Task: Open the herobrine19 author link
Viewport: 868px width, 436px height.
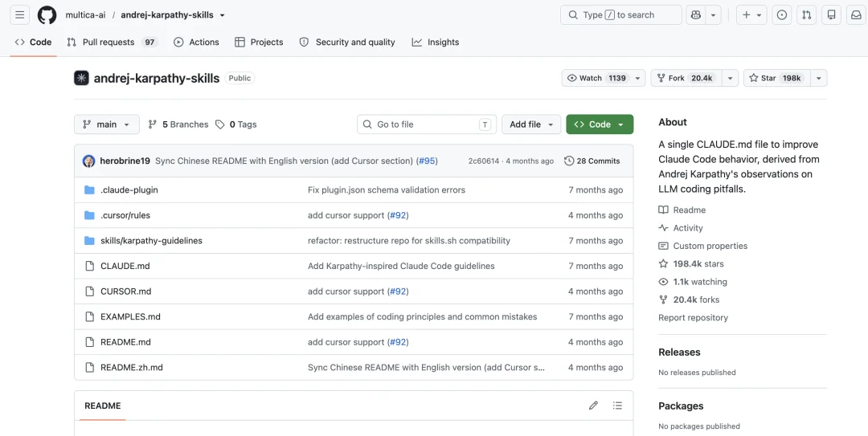Action: pyautogui.click(x=125, y=161)
